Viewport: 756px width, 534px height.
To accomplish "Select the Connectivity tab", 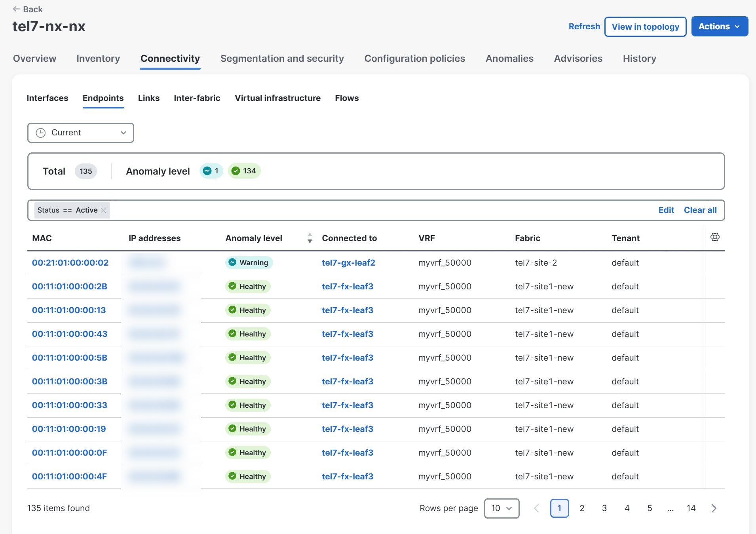I will pos(170,59).
